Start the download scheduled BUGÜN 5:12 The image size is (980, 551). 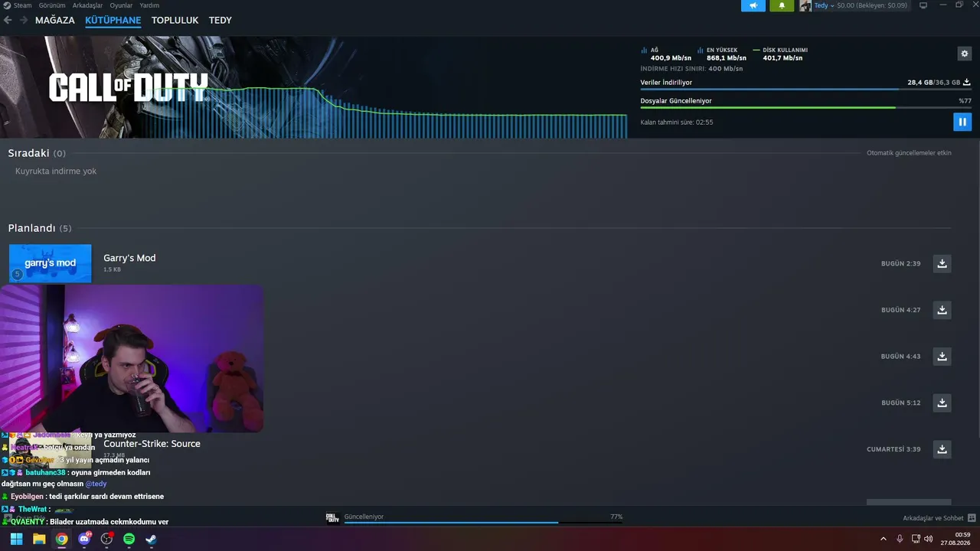pyautogui.click(x=942, y=403)
